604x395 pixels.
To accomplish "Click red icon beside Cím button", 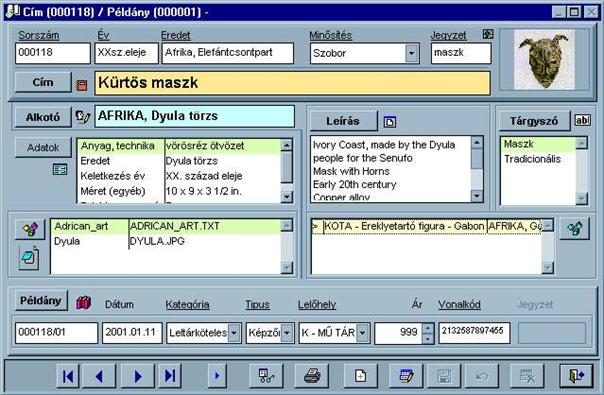I will (x=82, y=85).
